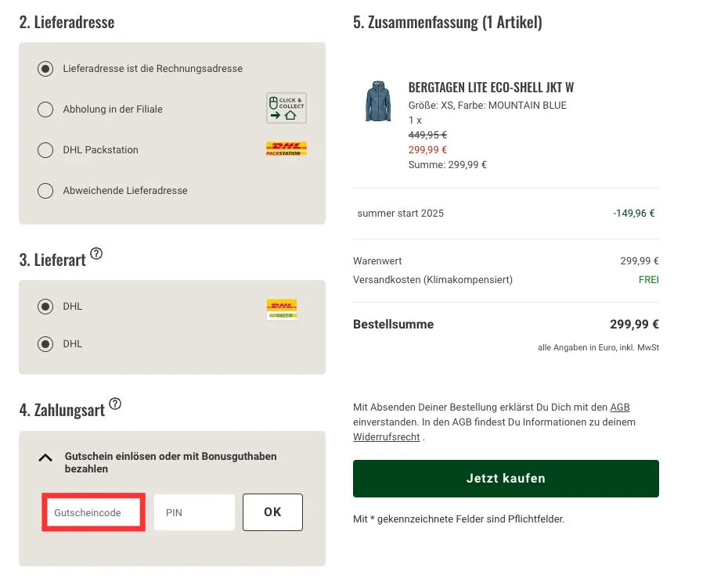Select "Lieferadresse ist die Rechnungsadresse"
Screen dimensions: 728x578
[45, 69]
